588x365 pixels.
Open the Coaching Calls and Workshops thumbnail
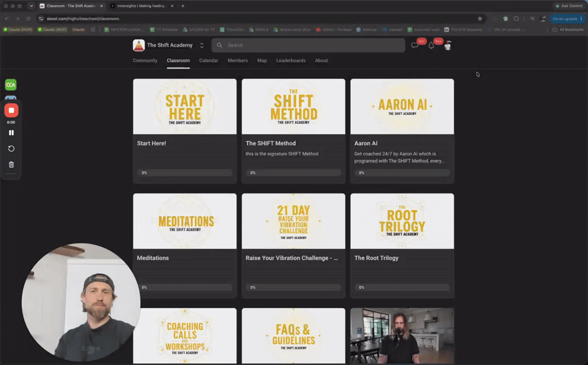pos(185,336)
